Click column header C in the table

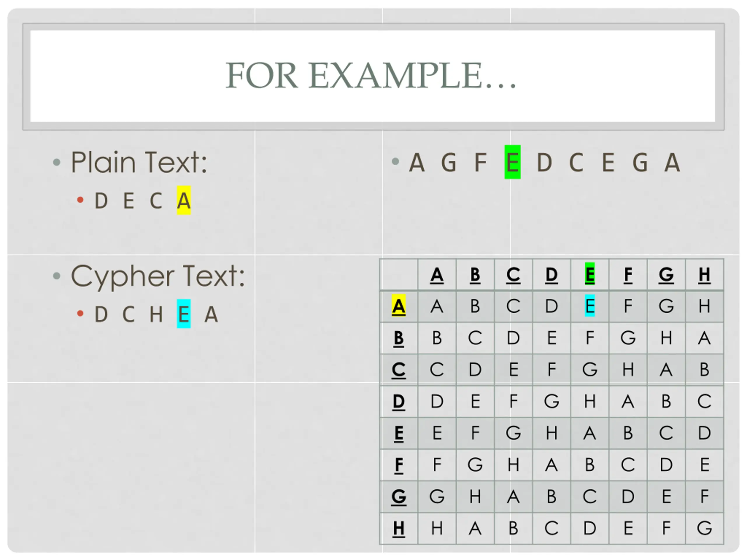point(513,274)
